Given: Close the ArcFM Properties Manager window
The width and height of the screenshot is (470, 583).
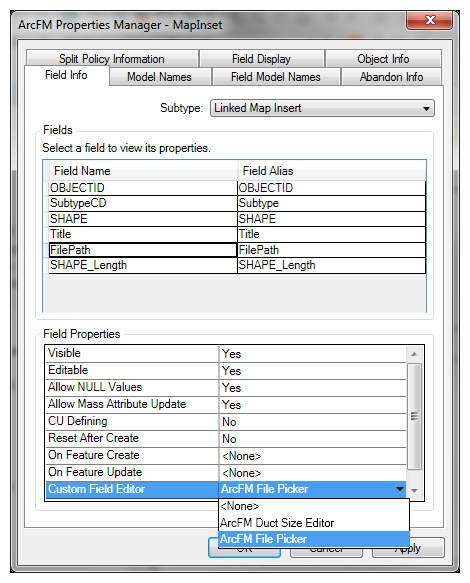Looking at the screenshot, I should [429, 20].
